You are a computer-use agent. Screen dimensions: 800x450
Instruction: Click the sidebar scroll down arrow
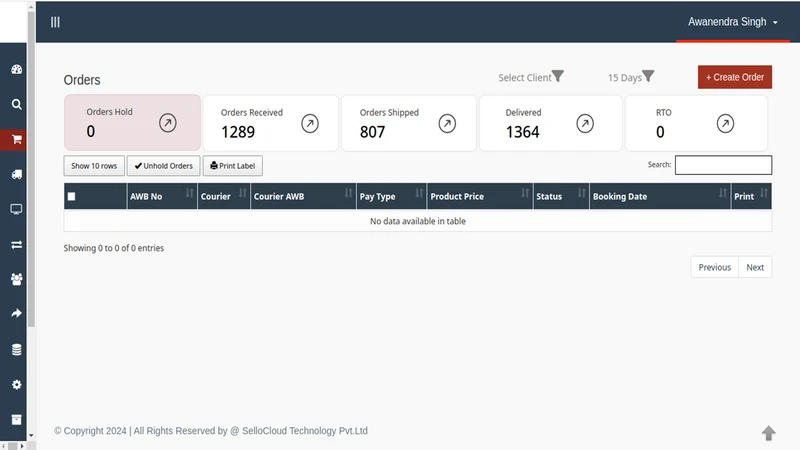(31, 436)
